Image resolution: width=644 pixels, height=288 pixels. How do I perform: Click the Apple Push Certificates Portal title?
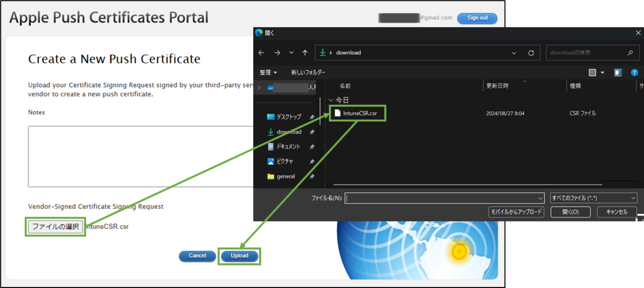point(109,18)
